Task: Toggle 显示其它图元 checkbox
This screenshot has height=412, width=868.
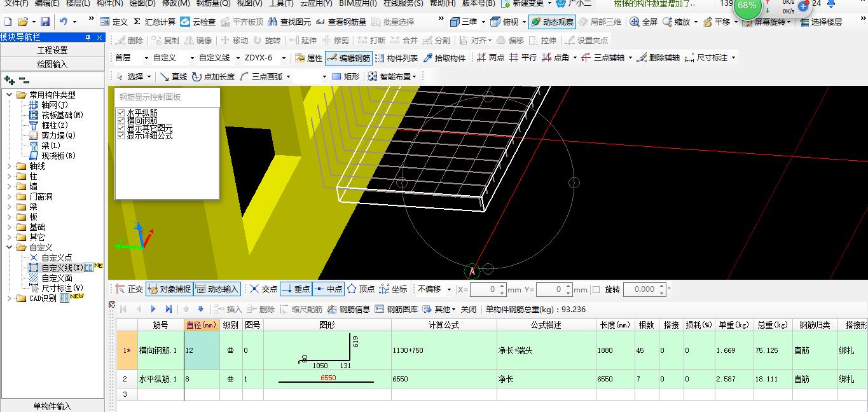Action: [121, 128]
